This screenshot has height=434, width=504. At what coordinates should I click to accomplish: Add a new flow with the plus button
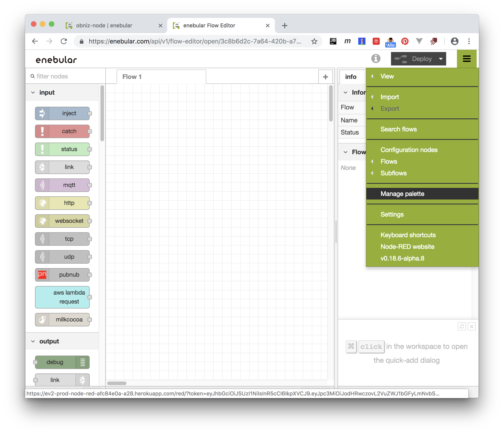click(325, 76)
